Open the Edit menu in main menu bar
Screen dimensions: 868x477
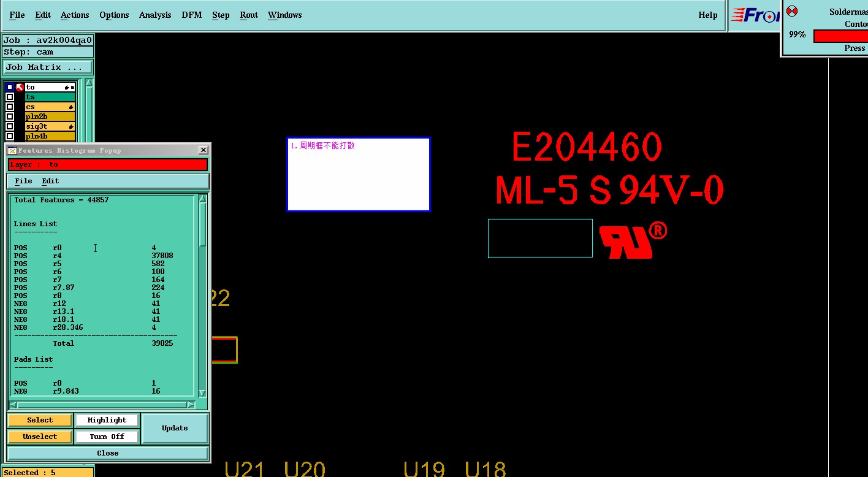pyautogui.click(x=43, y=15)
